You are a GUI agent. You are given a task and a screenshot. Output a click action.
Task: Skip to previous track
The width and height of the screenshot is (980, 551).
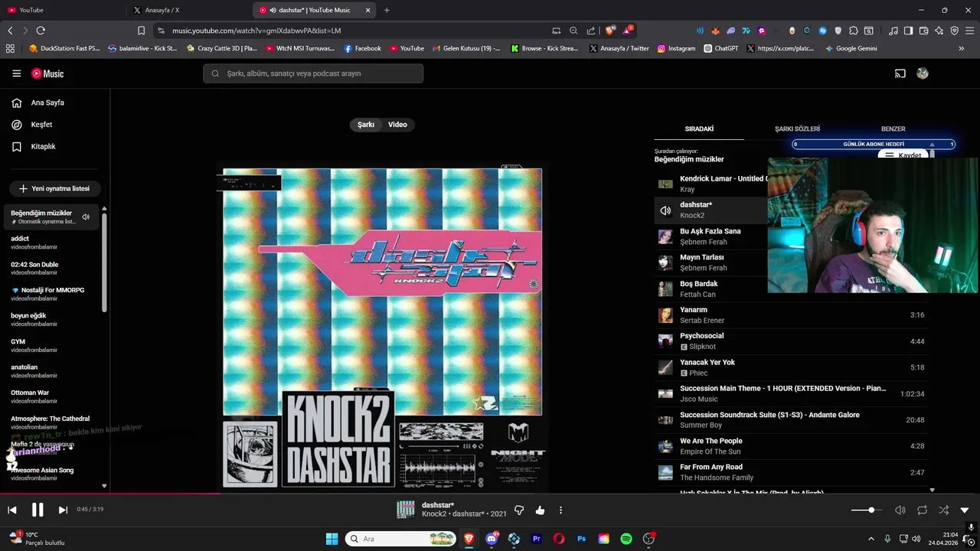tap(12, 510)
